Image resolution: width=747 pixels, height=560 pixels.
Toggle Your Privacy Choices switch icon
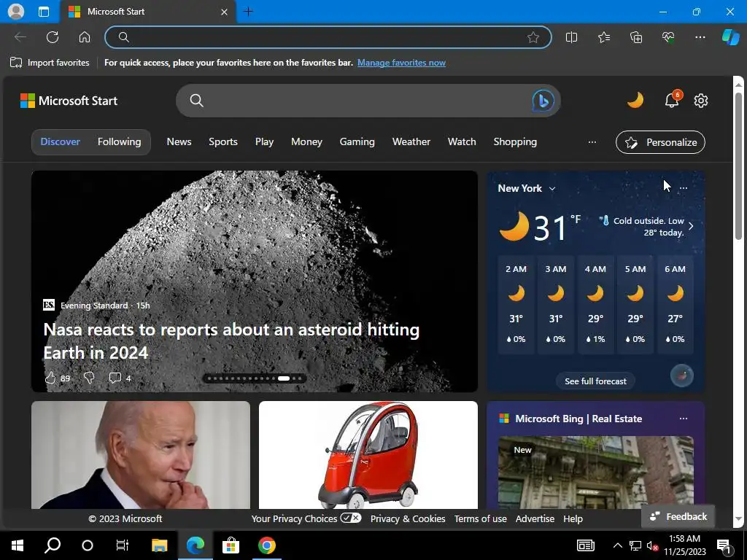pos(351,518)
